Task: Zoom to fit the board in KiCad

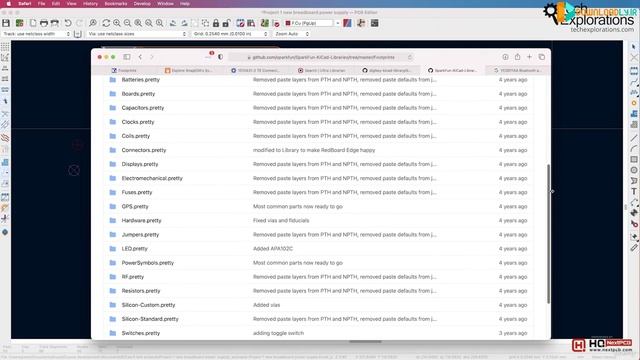Action: [138, 23]
